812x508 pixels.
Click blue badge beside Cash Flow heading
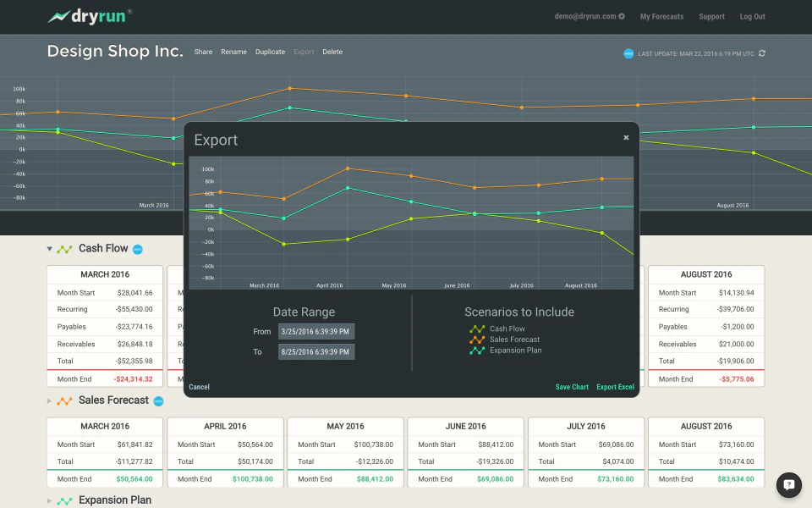point(138,249)
